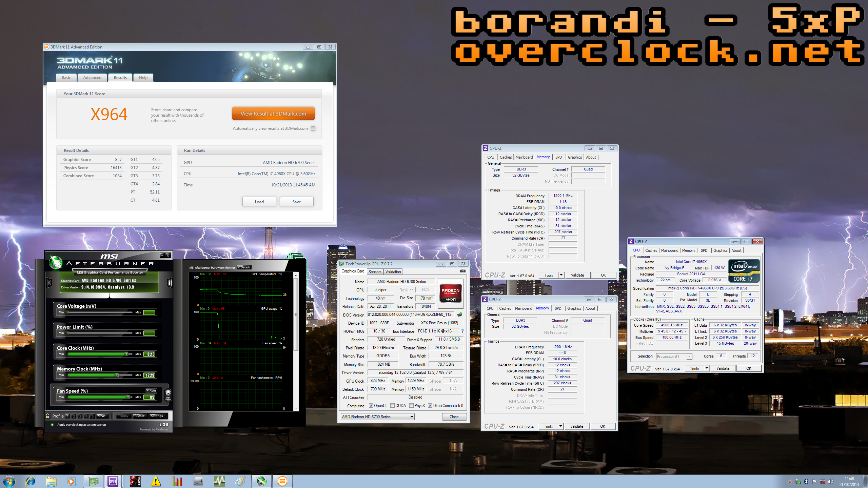Switch to MSI Afterburner taskbar button
The height and width of the screenshot is (488, 868).
pos(261,481)
